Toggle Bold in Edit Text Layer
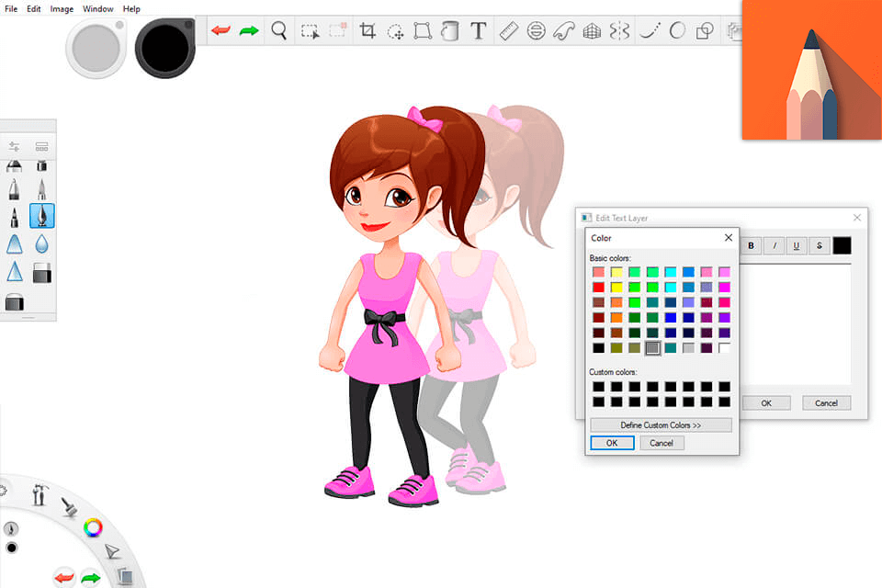The image size is (882, 588). click(751, 245)
